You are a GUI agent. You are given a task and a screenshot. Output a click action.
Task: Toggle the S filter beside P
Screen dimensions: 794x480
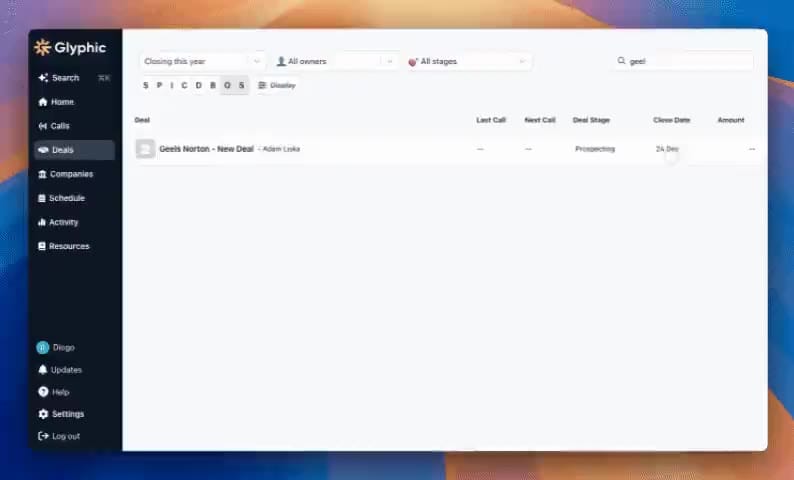pos(146,85)
